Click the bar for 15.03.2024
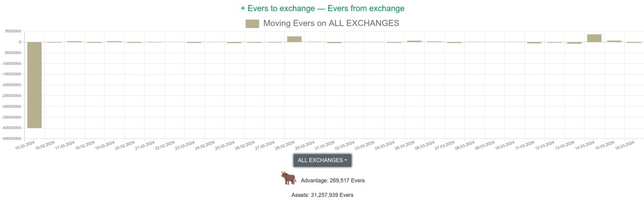This screenshot has height=204, width=644. (x=614, y=41)
